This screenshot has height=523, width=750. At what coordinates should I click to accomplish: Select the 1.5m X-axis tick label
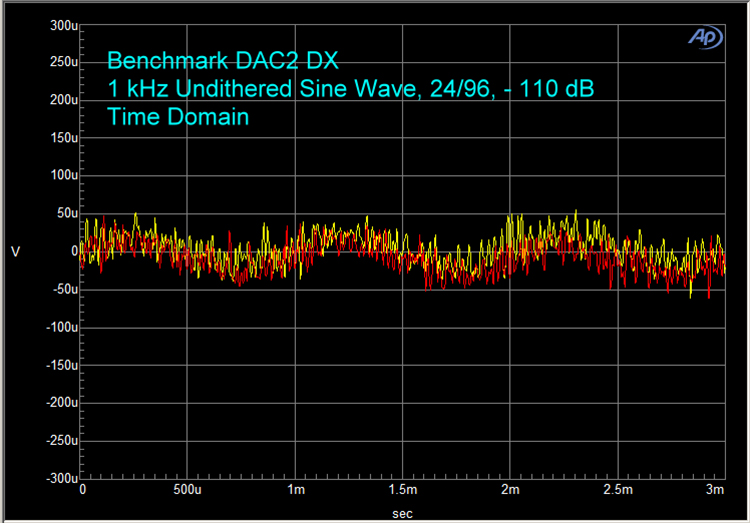click(403, 491)
